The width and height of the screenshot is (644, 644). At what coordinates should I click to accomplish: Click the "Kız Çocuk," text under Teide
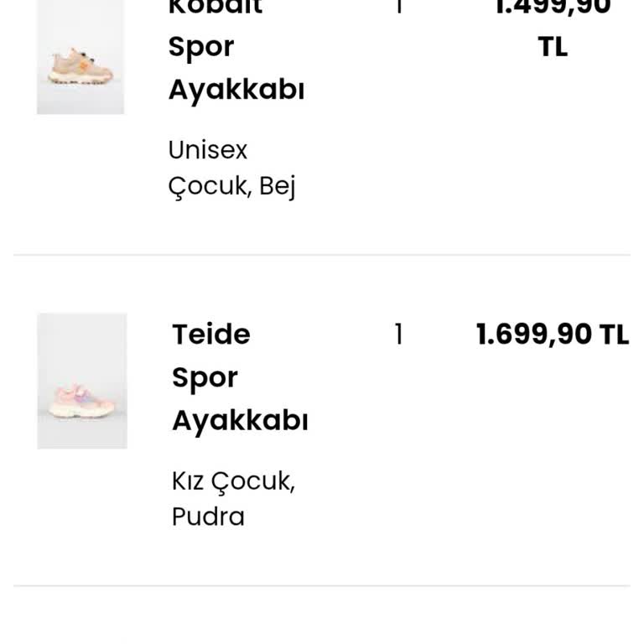pos(233,481)
